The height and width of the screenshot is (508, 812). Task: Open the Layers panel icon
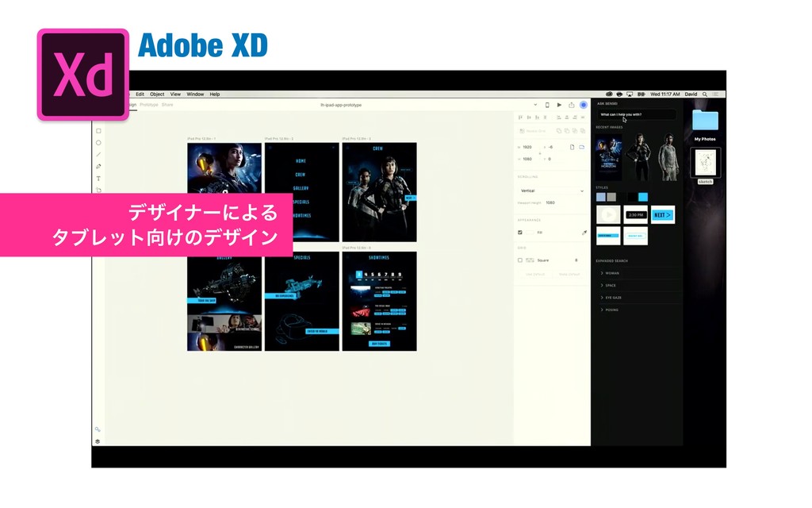[98, 441]
